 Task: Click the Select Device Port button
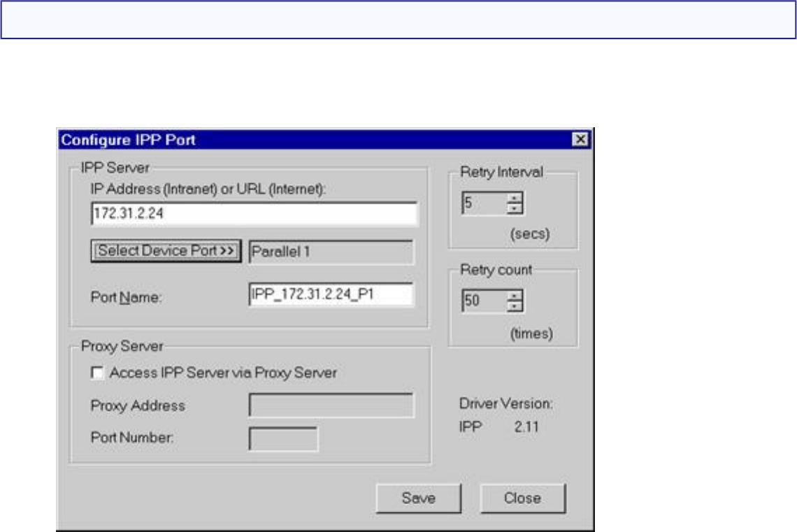point(166,250)
